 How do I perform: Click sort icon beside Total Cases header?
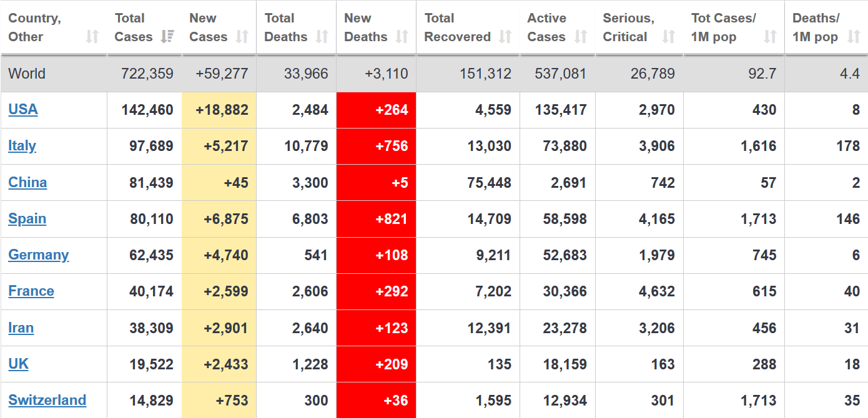coord(167,37)
